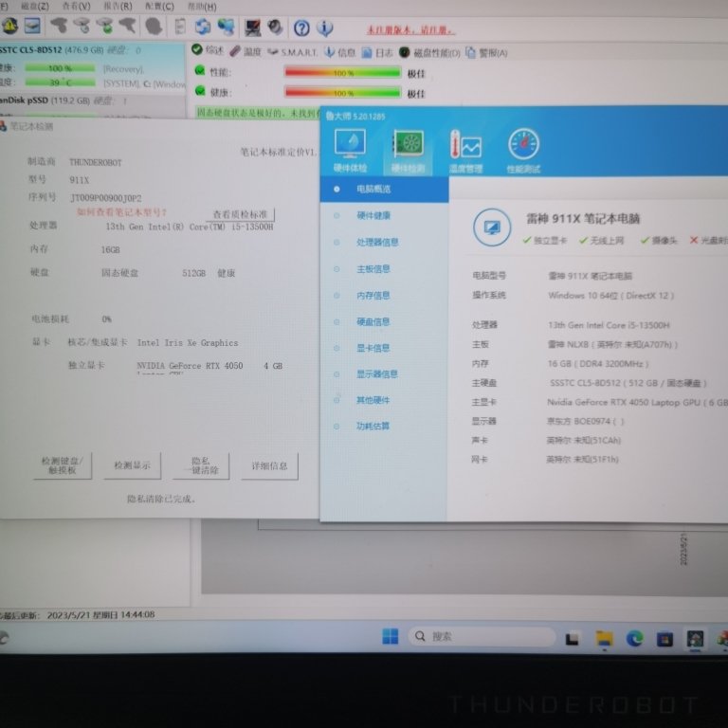Open help via the blue question mark icon
Viewport: 728px width, 728px height.
click(301, 28)
